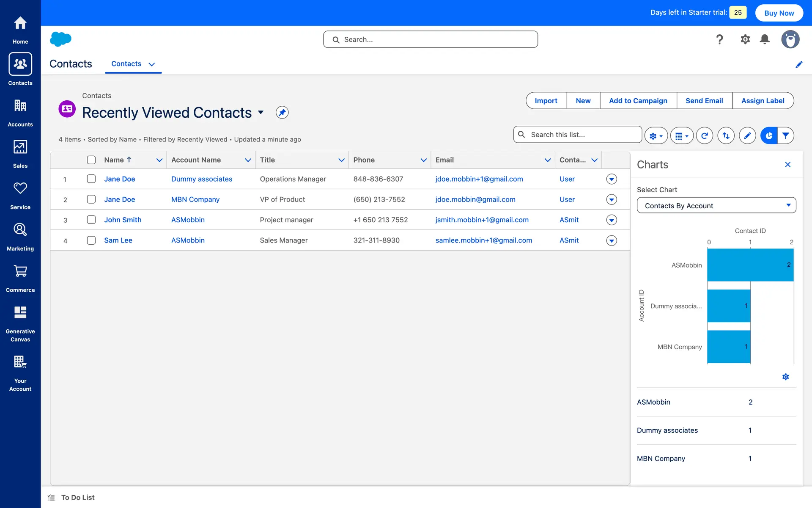The height and width of the screenshot is (508, 812).
Task: Open row actions menu for Sam Lee
Action: 611,240
